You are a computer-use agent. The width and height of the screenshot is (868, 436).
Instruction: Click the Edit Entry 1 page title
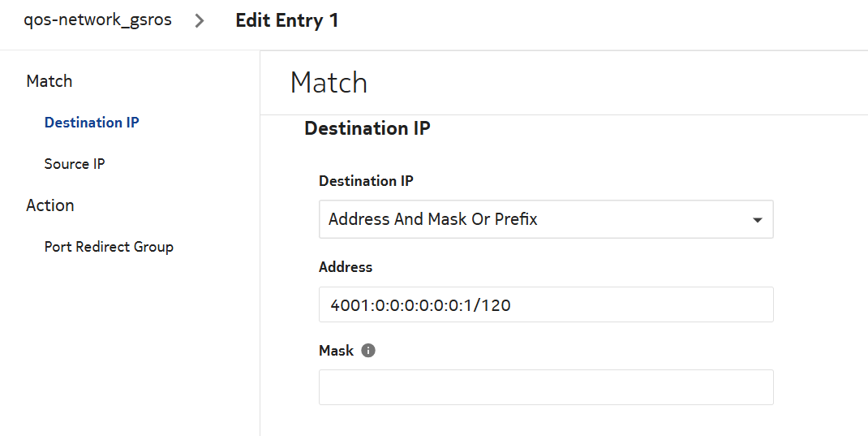tap(286, 20)
